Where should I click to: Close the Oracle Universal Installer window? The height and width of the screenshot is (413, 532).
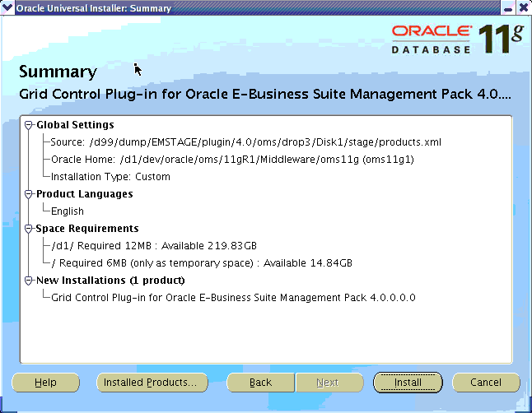[x=524, y=8]
